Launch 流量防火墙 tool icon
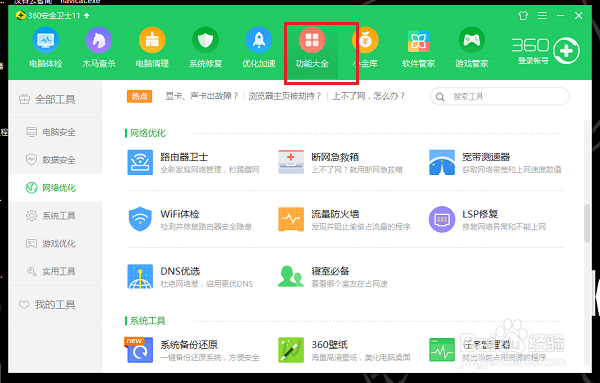Image resolution: width=600 pixels, height=383 pixels. point(291,219)
